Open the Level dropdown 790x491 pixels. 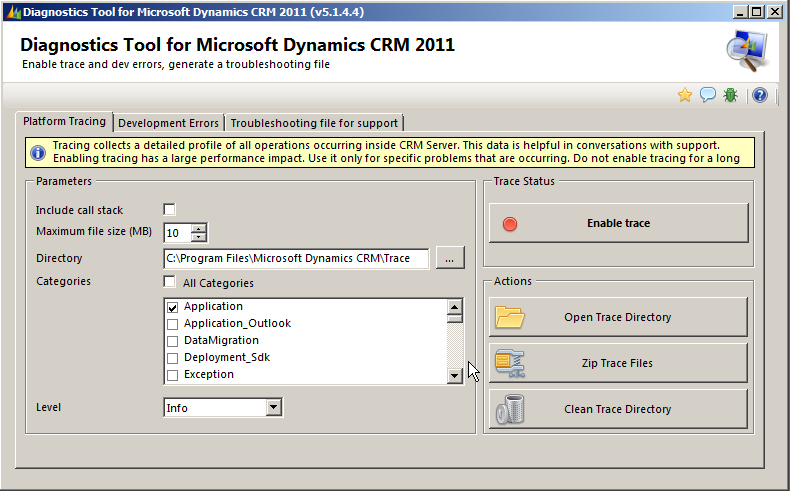pos(274,408)
